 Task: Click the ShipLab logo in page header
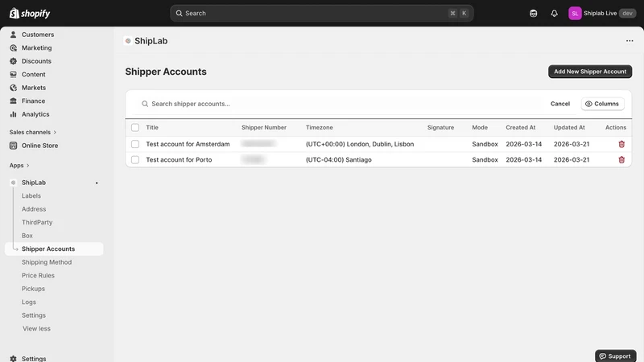[x=128, y=41]
